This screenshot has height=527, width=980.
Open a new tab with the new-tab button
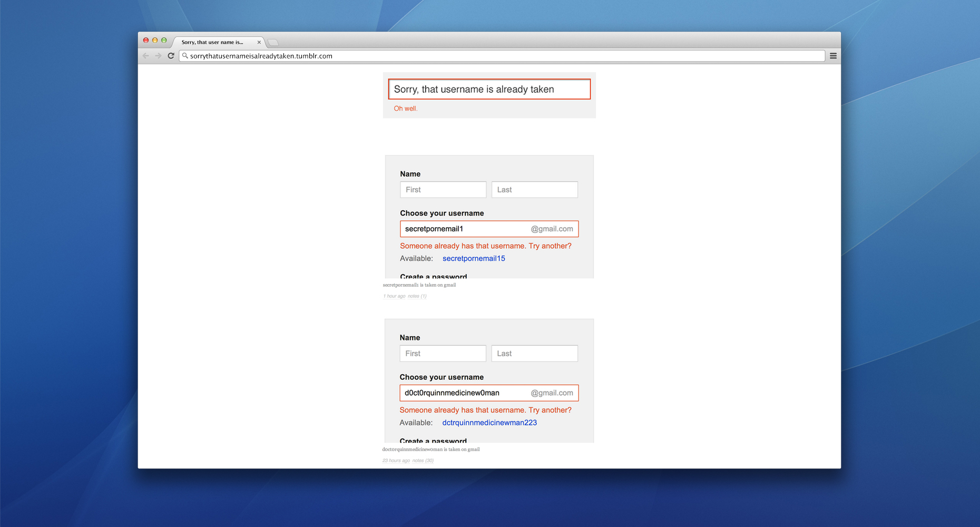pyautogui.click(x=273, y=42)
